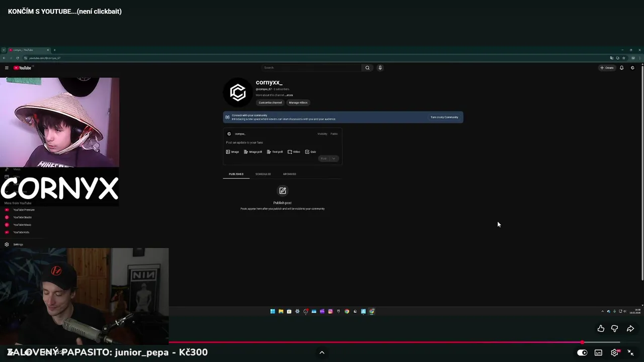
Task: Open player settings gear with HD badge
Action: point(615,352)
